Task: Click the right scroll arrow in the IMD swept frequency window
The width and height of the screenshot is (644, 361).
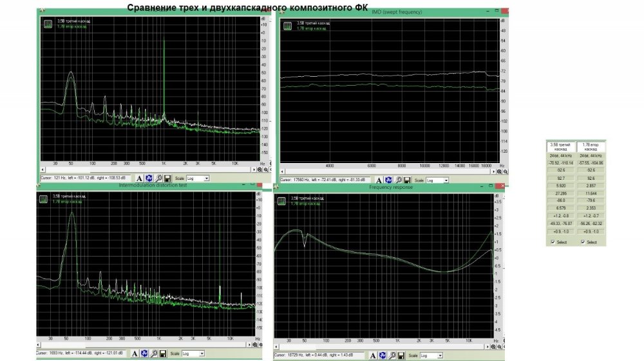Action: 493,171
